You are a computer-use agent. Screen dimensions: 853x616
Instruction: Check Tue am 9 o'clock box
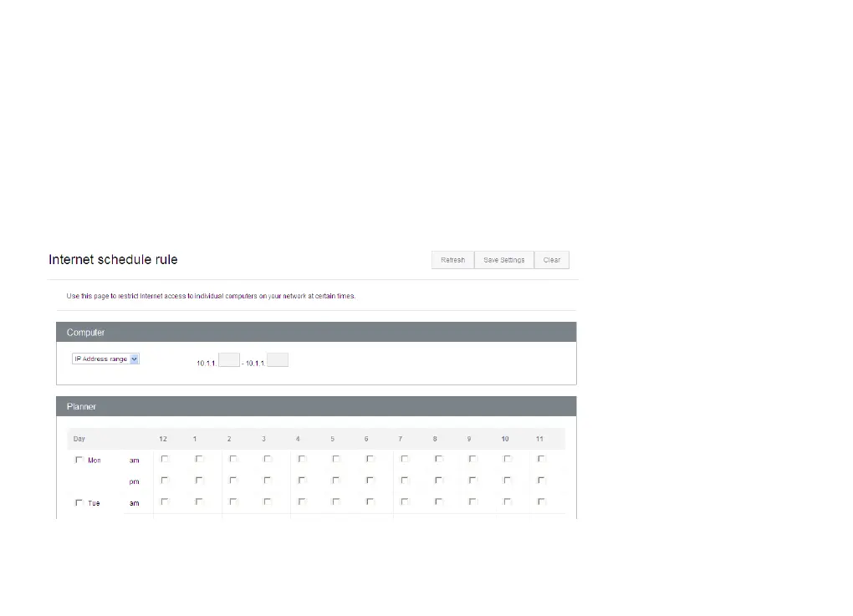pos(473,501)
